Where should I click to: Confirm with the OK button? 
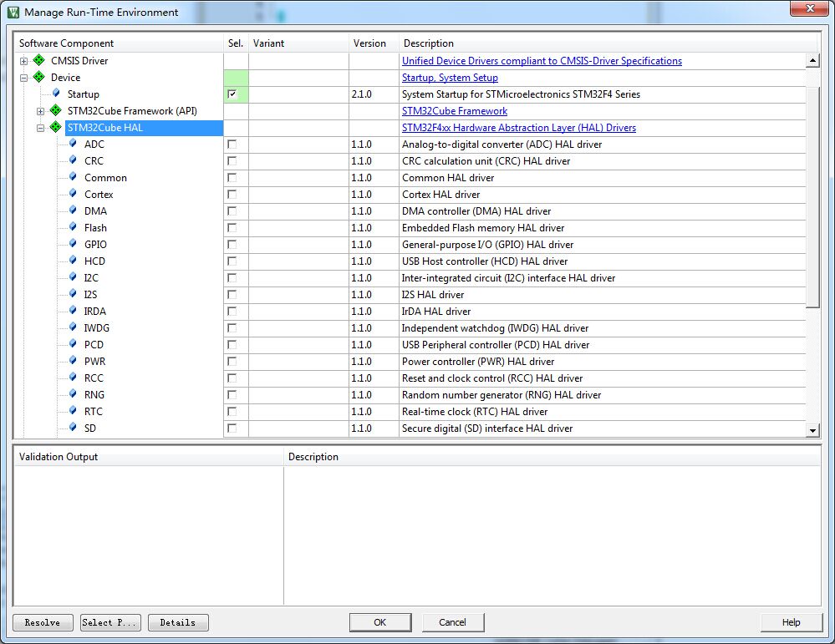pos(379,622)
